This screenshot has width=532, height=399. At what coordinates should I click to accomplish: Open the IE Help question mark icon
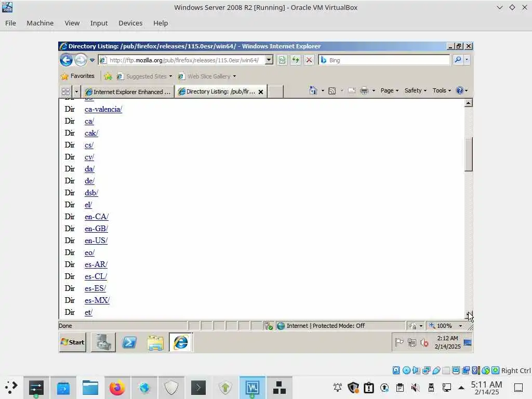click(460, 90)
